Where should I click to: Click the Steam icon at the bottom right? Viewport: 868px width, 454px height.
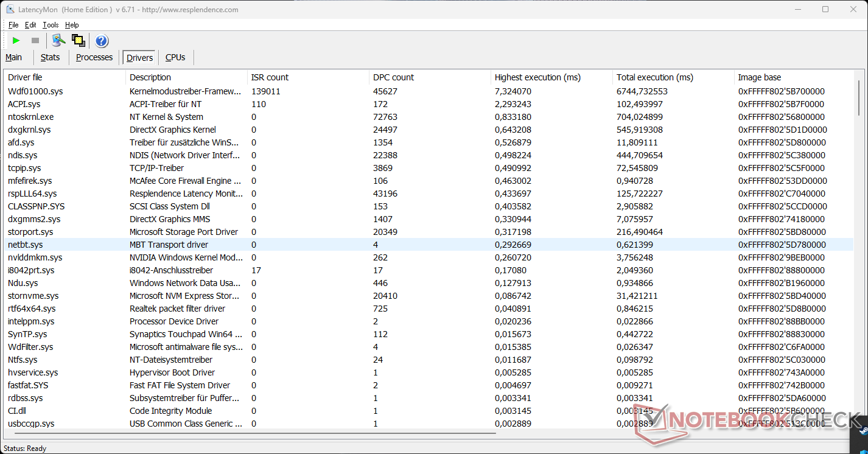pyautogui.click(x=864, y=430)
